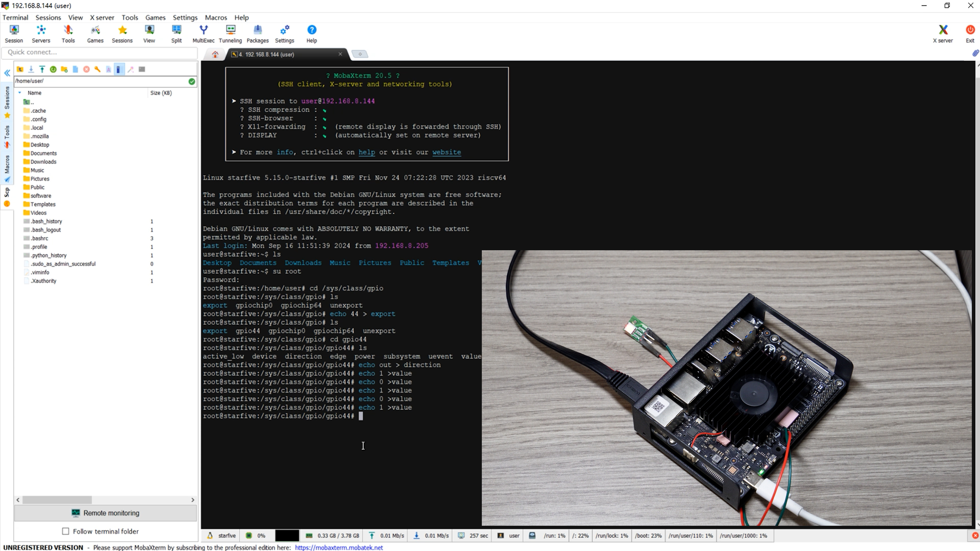The image size is (980, 551).
Task: Create new folder via SFTP toolbar icon
Action: click(64, 69)
